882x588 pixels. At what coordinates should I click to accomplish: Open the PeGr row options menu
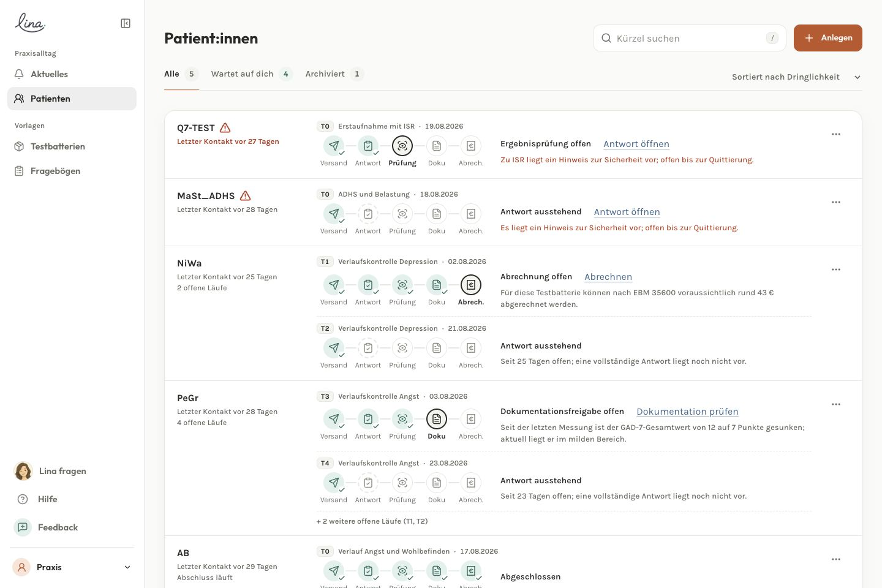836,404
